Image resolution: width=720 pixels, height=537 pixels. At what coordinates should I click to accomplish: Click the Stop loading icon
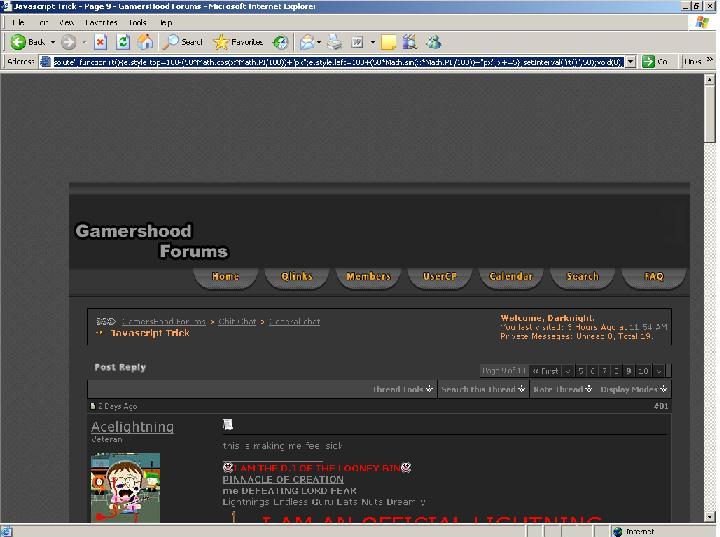pyautogui.click(x=100, y=42)
